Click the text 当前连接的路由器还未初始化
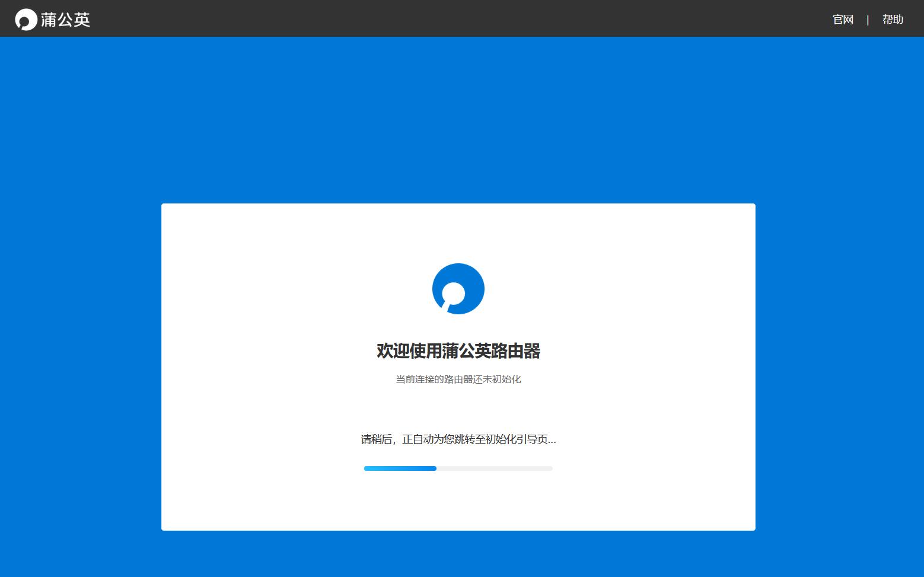924x577 pixels. [458, 379]
